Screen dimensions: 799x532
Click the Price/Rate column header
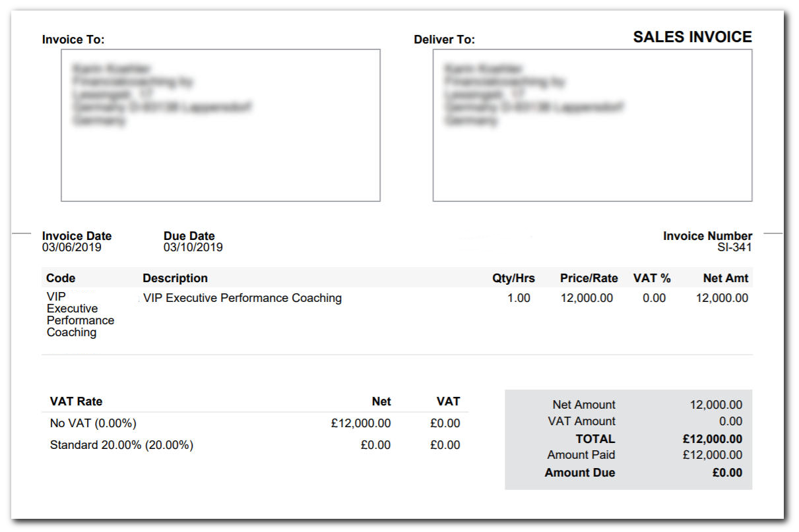pos(589,278)
